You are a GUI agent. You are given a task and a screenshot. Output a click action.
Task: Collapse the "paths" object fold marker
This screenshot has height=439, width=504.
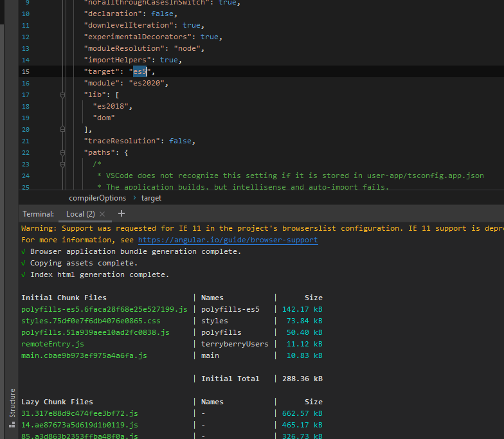(63, 153)
